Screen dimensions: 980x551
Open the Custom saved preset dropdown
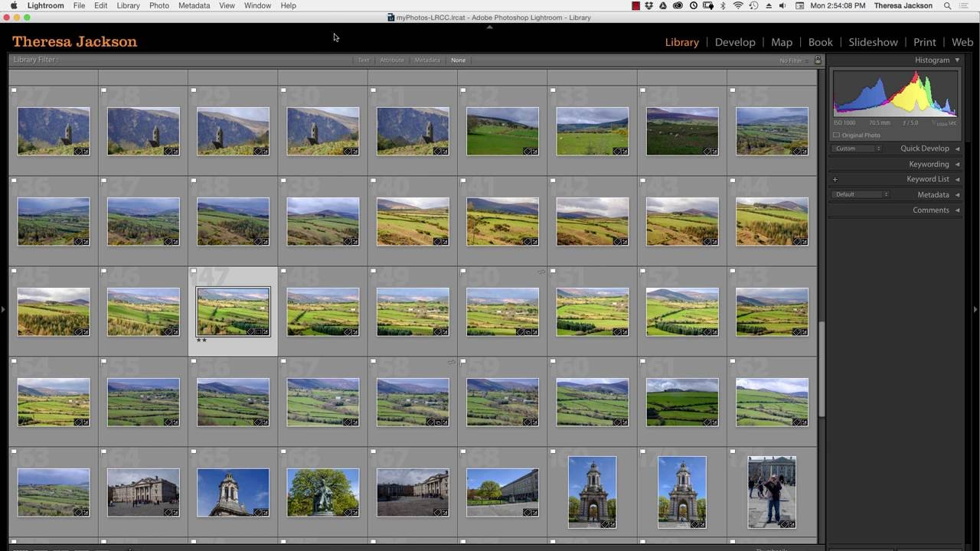click(x=857, y=148)
